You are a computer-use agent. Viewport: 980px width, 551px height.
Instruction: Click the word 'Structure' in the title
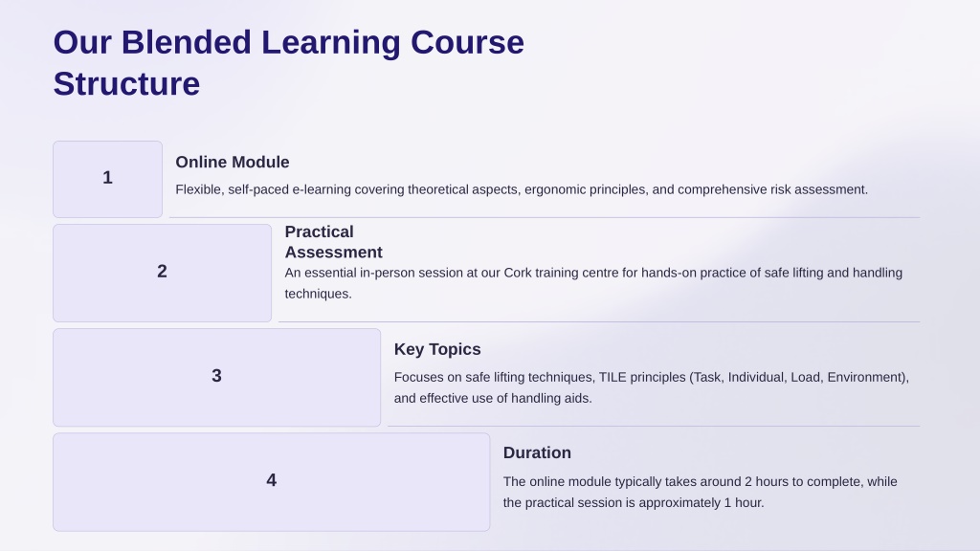coord(126,84)
